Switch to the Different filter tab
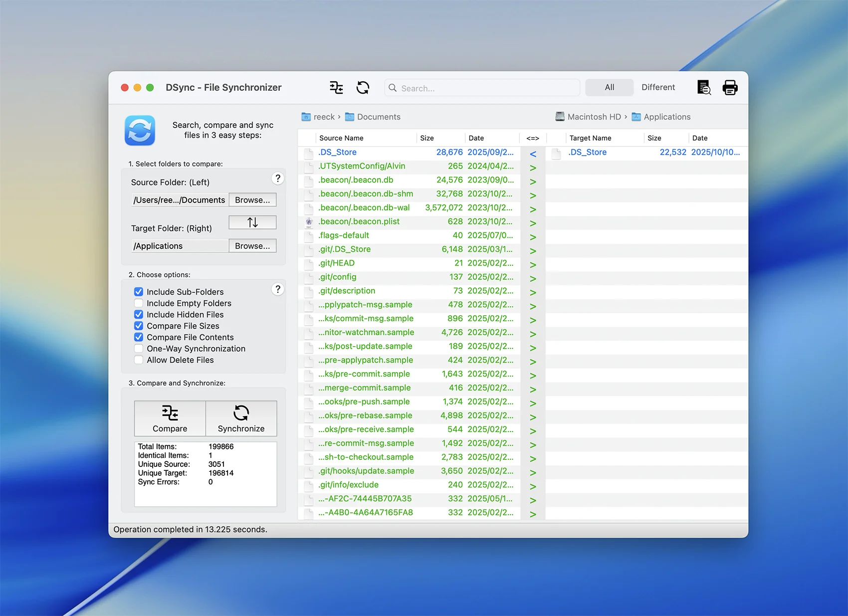This screenshot has height=616, width=848. point(658,87)
